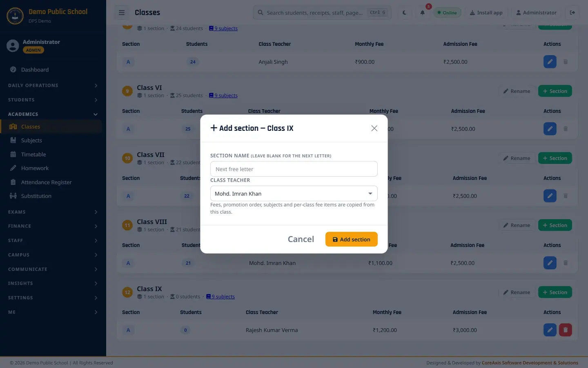Open notifications bell icon
The image size is (588, 368).
click(423, 13)
